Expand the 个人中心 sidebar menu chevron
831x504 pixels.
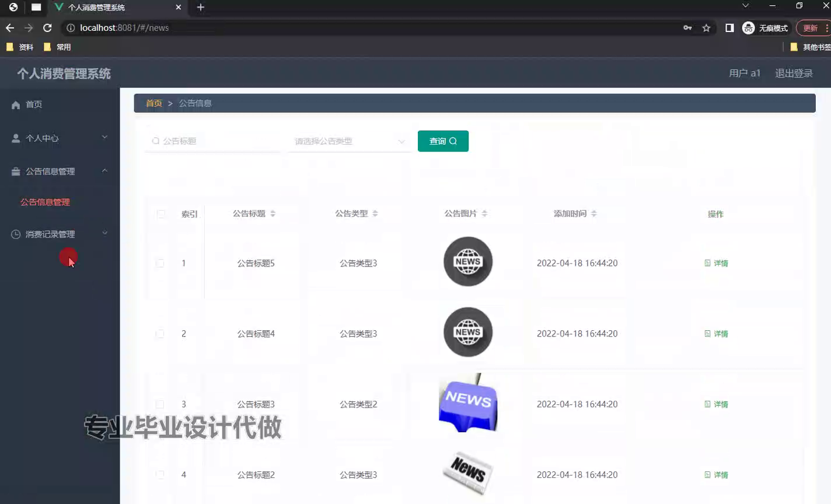point(105,138)
